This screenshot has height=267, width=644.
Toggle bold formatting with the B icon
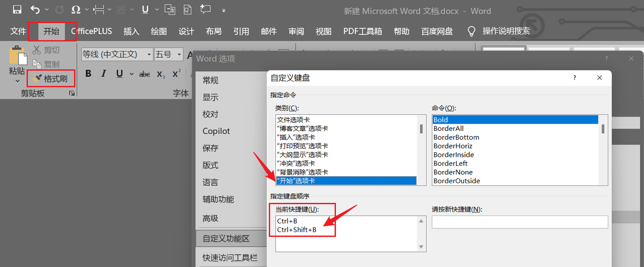(88, 73)
